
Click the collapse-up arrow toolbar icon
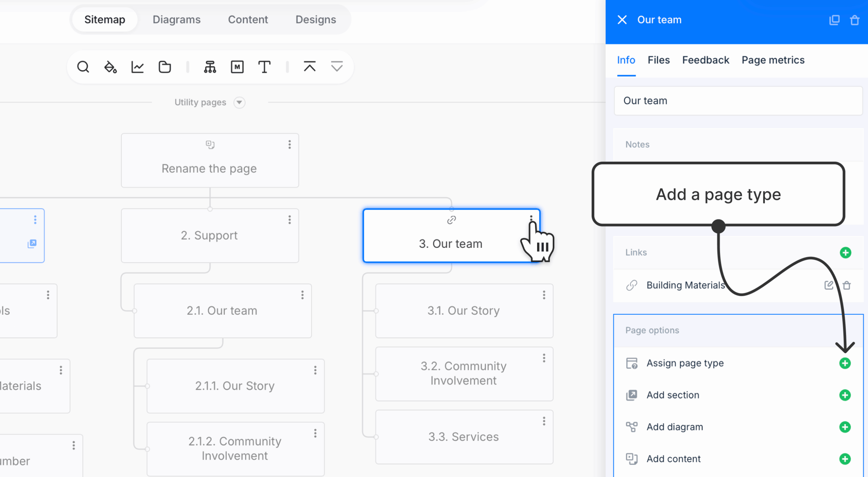coord(310,66)
